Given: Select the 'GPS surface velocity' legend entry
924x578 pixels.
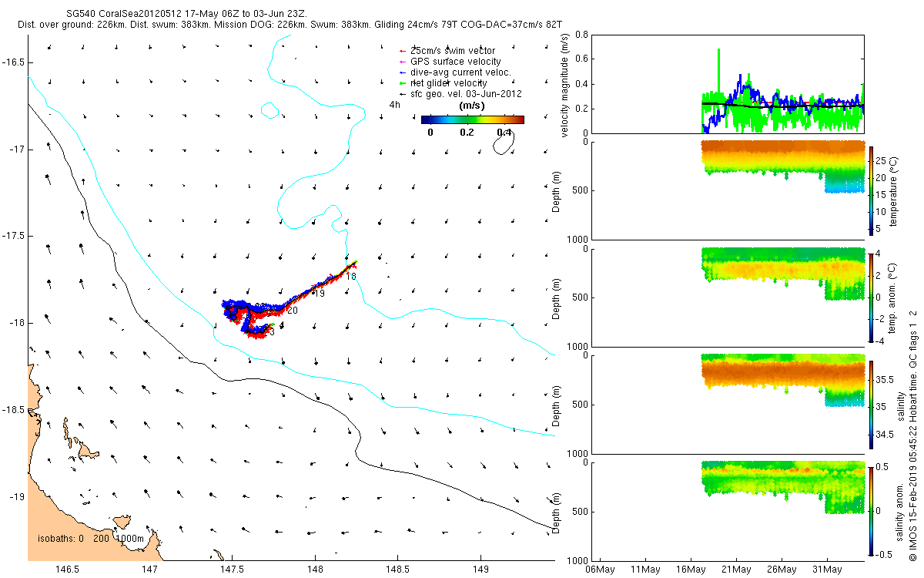Looking at the screenshot, I should [x=450, y=62].
